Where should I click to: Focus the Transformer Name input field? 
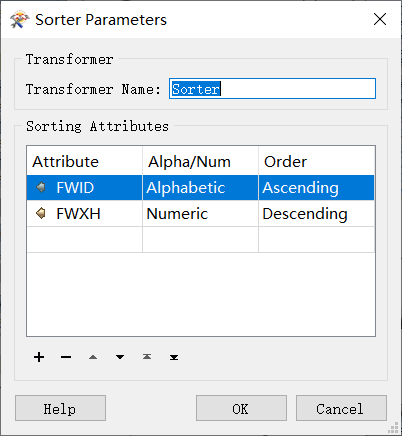(272, 89)
